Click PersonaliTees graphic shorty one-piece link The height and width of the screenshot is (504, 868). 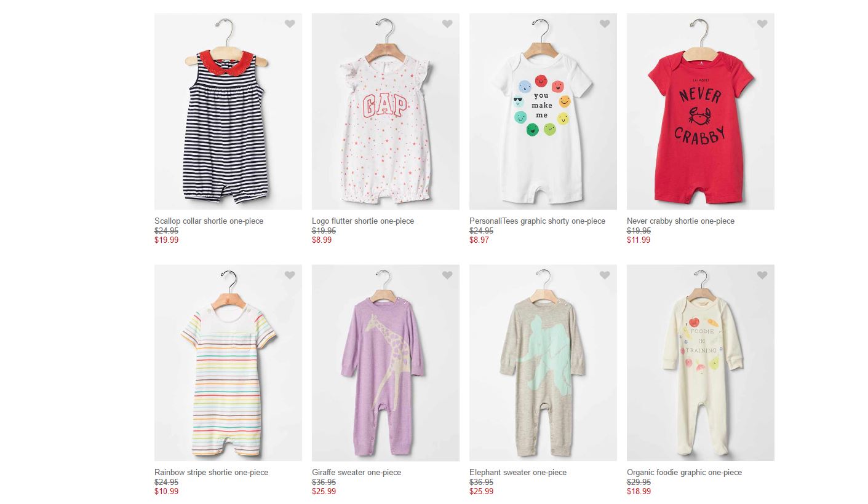537,221
